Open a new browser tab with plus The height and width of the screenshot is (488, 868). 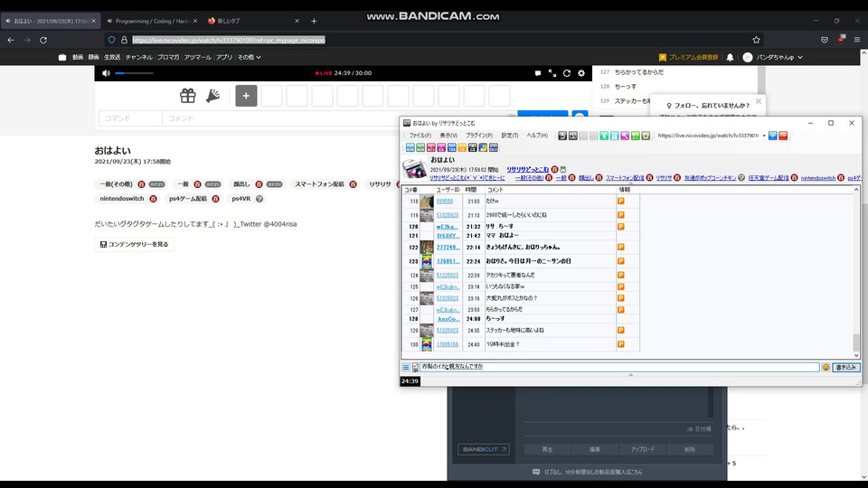(314, 21)
